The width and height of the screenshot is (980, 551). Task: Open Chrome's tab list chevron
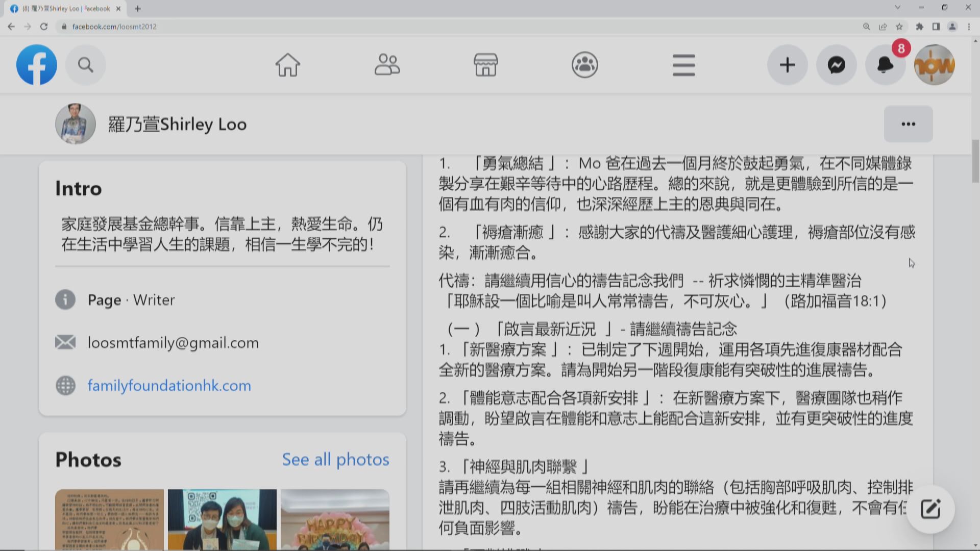tap(897, 7)
